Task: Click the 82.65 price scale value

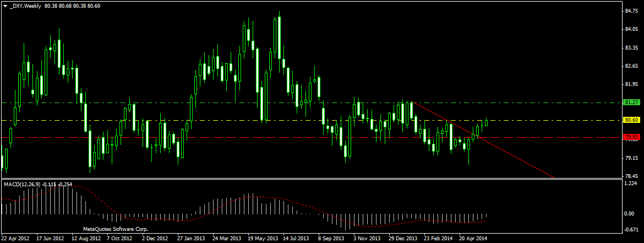Action: point(631,66)
